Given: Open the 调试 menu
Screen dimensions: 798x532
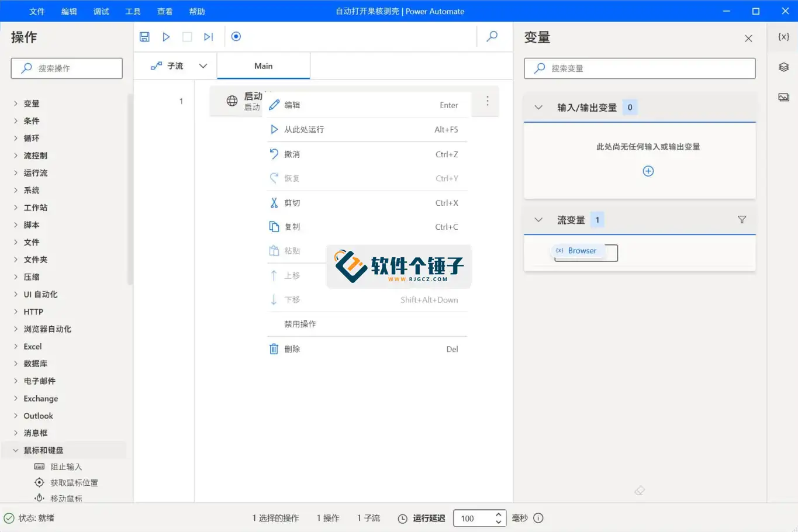Looking at the screenshot, I should [101, 11].
